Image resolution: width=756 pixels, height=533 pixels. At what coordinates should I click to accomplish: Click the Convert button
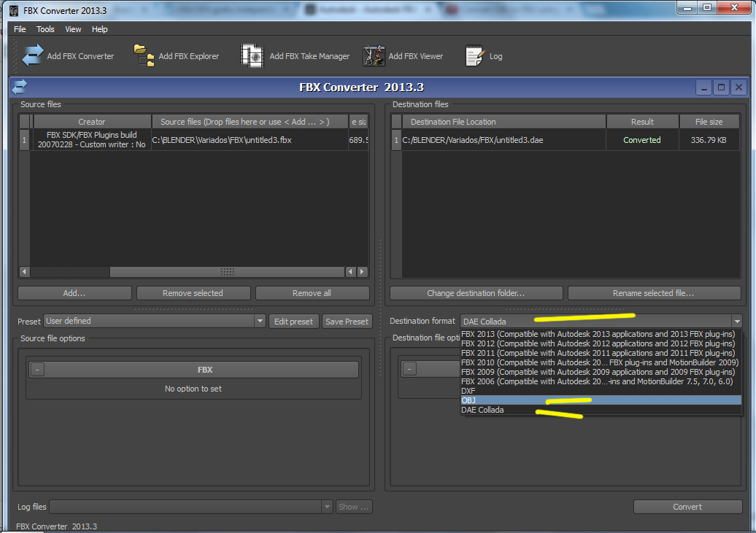(687, 507)
